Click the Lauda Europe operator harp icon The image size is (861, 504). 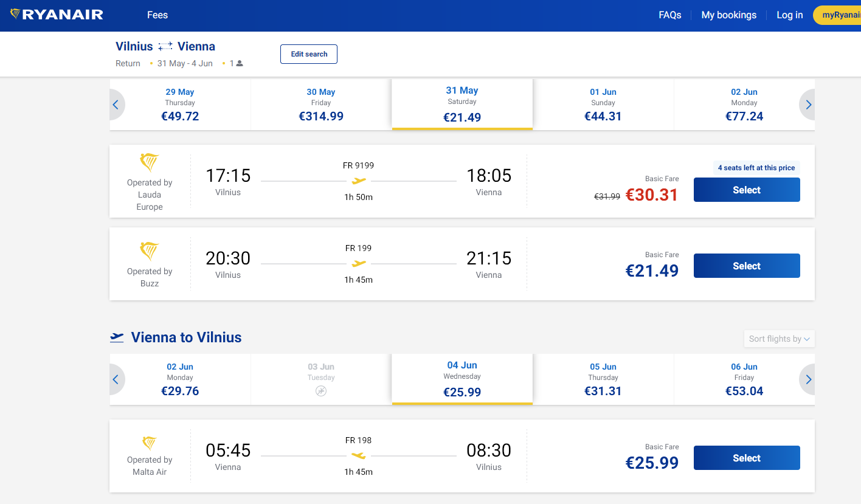150,163
